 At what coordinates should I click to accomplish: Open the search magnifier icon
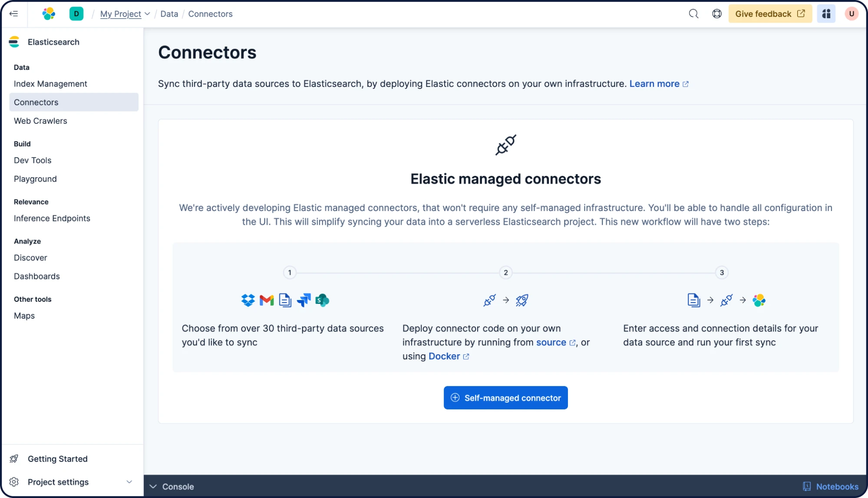coord(693,14)
